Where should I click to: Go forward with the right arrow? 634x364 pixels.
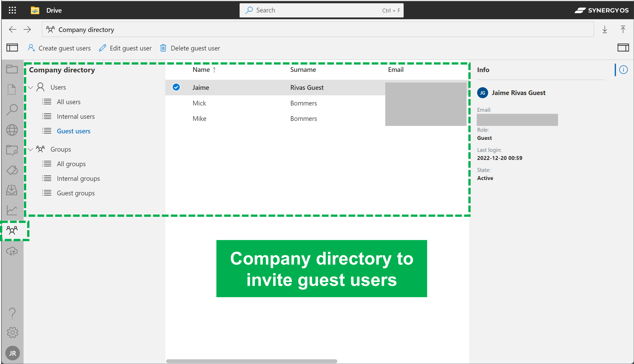(x=27, y=30)
